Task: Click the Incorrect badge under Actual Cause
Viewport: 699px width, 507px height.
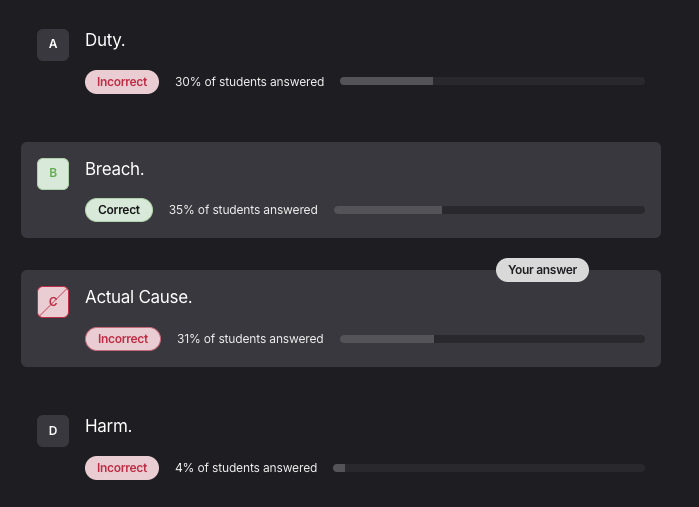Action: click(122, 339)
